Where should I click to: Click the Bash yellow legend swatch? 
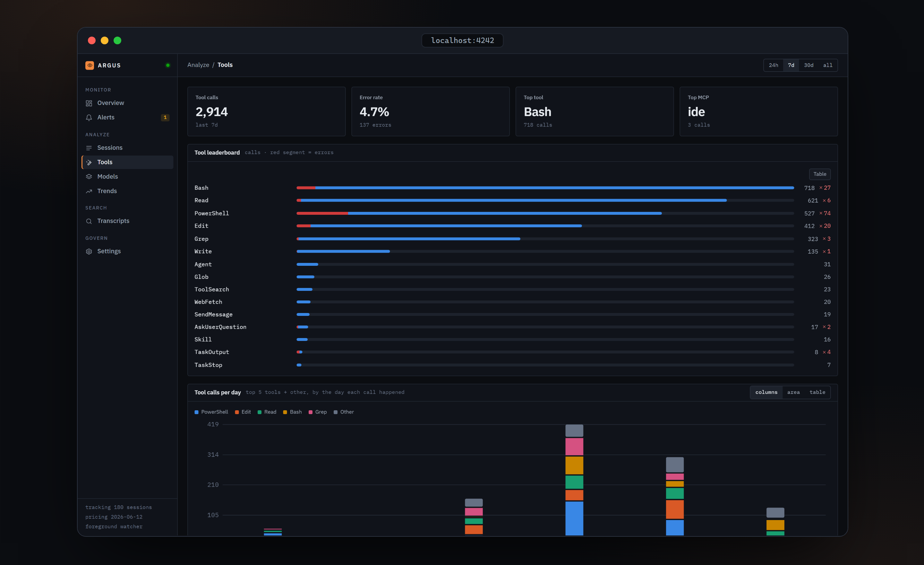coord(285,412)
